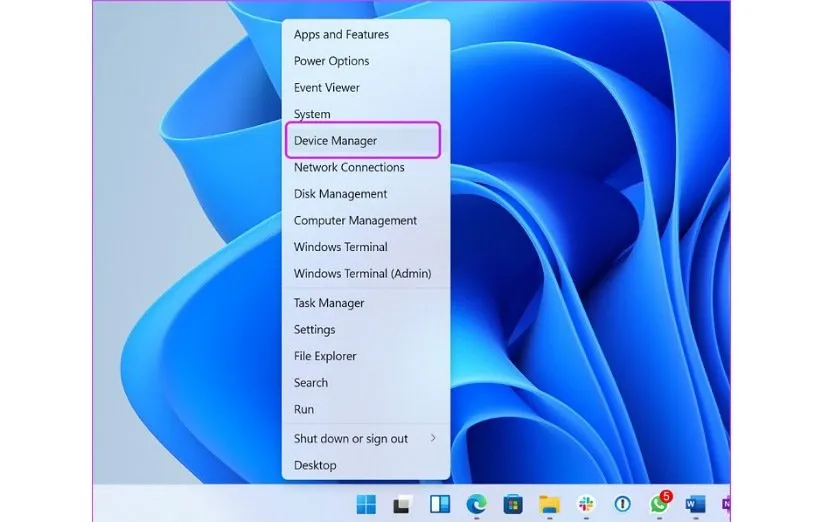Viewport: 822px width, 522px height.
Task: Launch Microsoft Edge from the taskbar
Action: [475, 504]
